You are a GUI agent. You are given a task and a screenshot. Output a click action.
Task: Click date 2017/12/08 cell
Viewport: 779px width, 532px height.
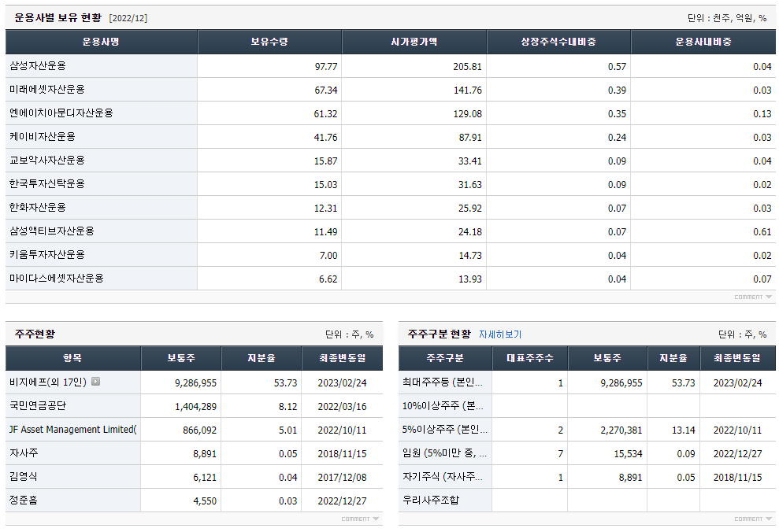[x=343, y=478]
